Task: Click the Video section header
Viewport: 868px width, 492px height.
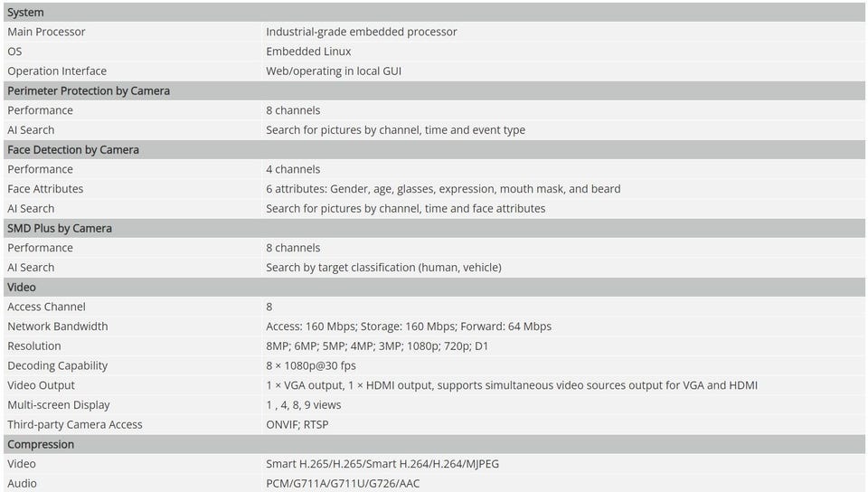Action: [x=434, y=288]
